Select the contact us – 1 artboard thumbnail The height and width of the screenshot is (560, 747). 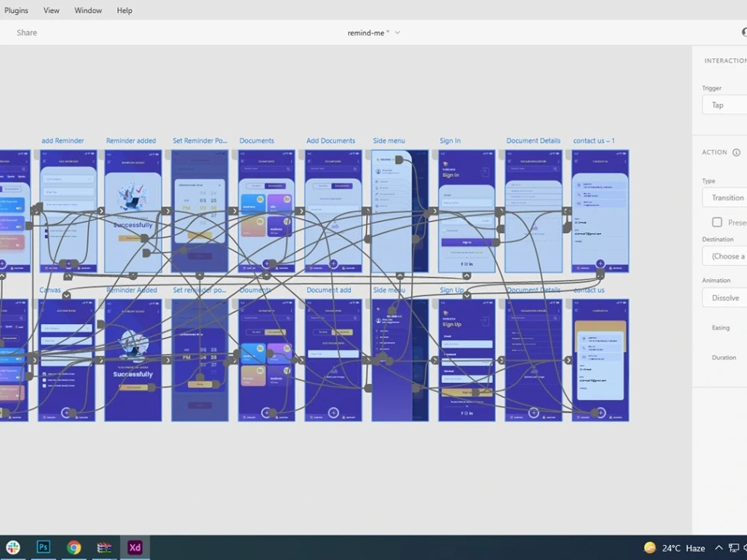click(601, 211)
